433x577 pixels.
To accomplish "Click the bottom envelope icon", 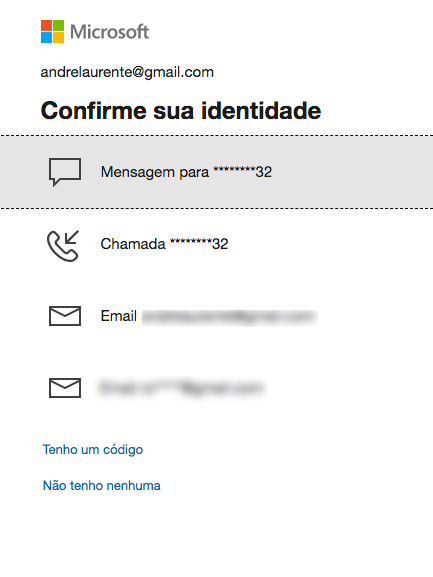I will pyautogui.click(x=65, y=388).
